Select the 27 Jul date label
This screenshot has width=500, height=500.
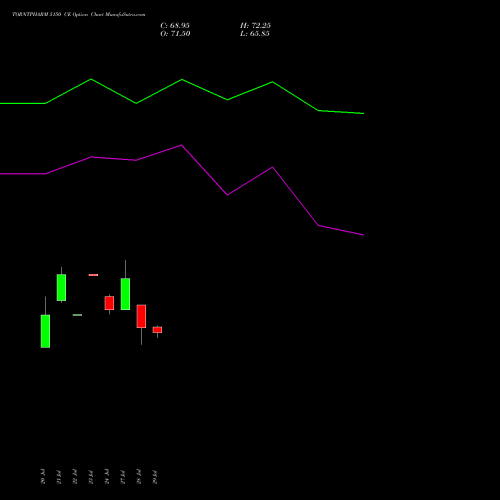pyautogui.click(x=123, y=477)
